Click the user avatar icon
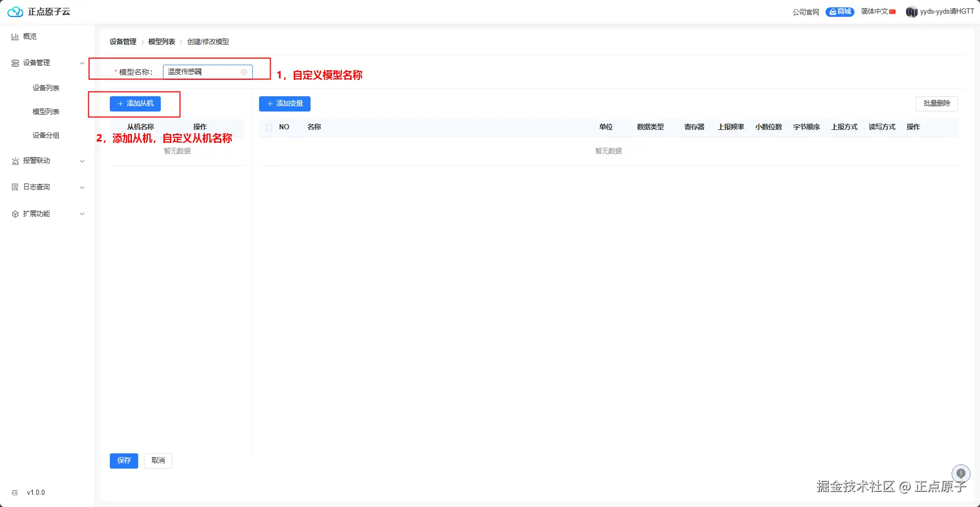The height and width of the screenshot is (507, 980). pos(912,12)
